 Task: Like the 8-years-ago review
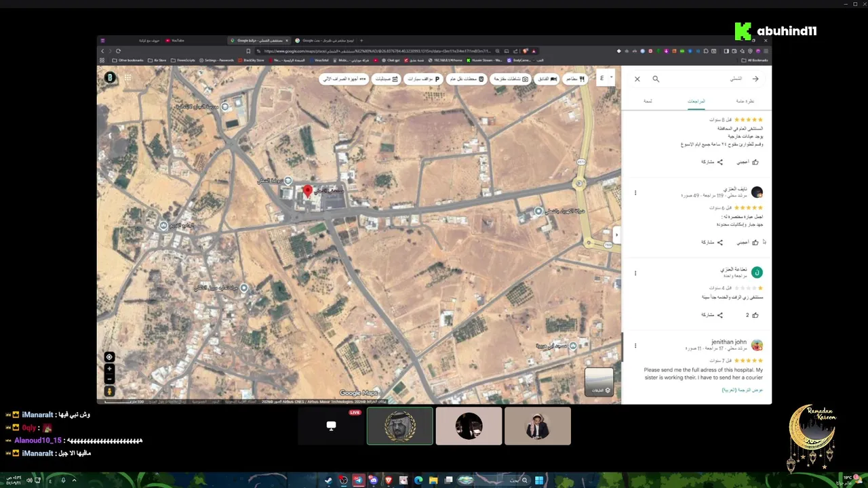748,162
